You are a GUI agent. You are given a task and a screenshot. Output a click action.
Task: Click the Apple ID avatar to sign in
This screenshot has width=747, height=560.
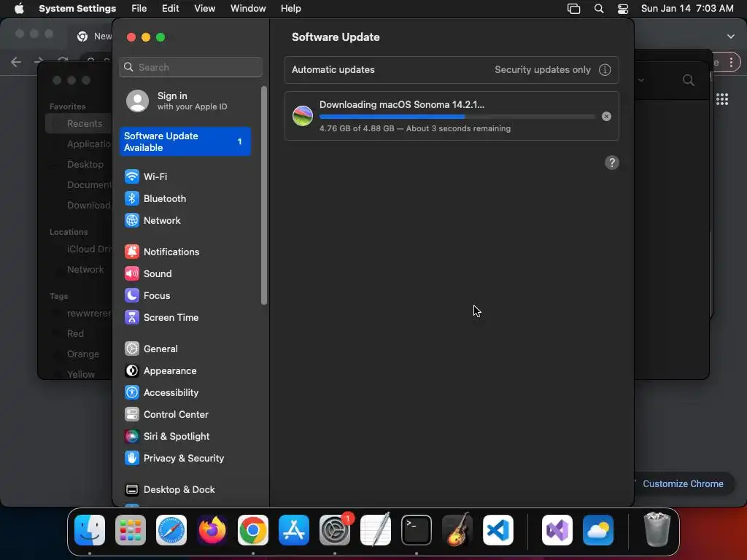pos(137,101)
